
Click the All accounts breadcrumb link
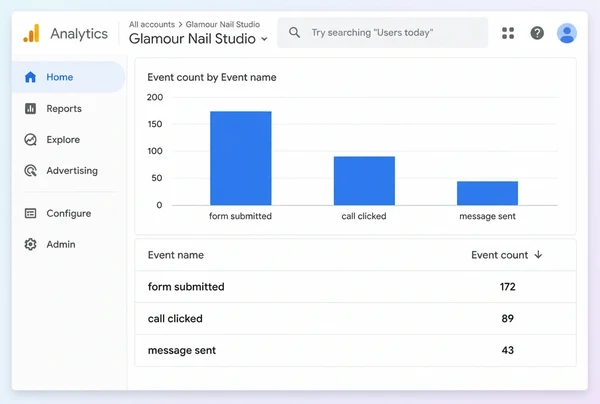click(152, 24)
